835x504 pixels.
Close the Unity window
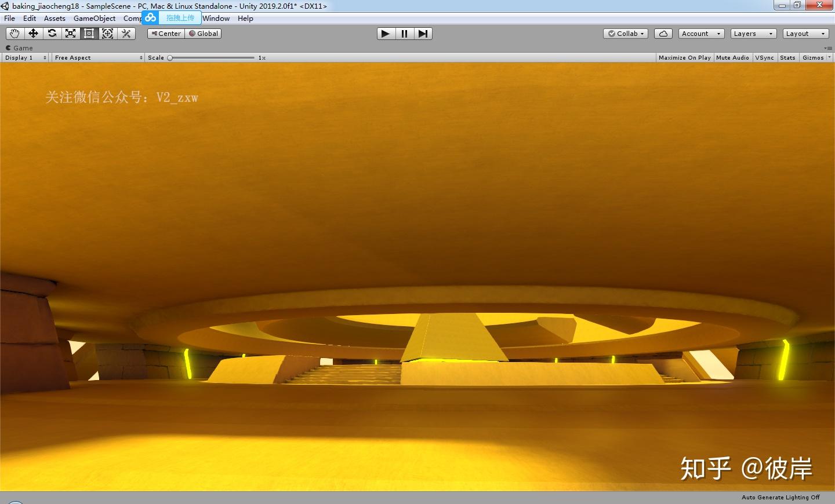[820, 5]
